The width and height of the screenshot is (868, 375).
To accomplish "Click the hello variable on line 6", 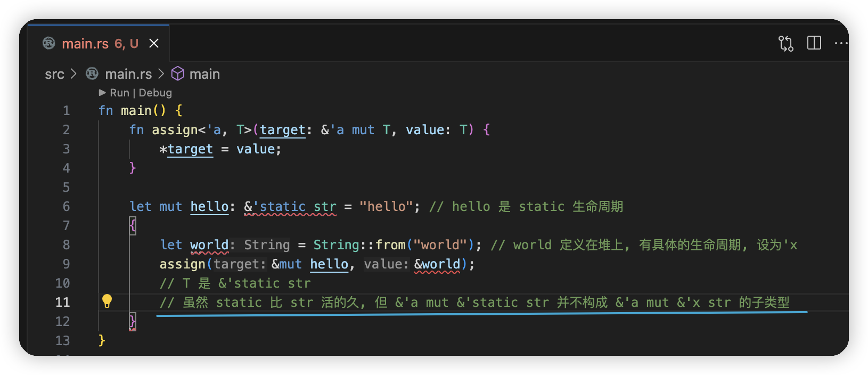I will click(209, 206).
